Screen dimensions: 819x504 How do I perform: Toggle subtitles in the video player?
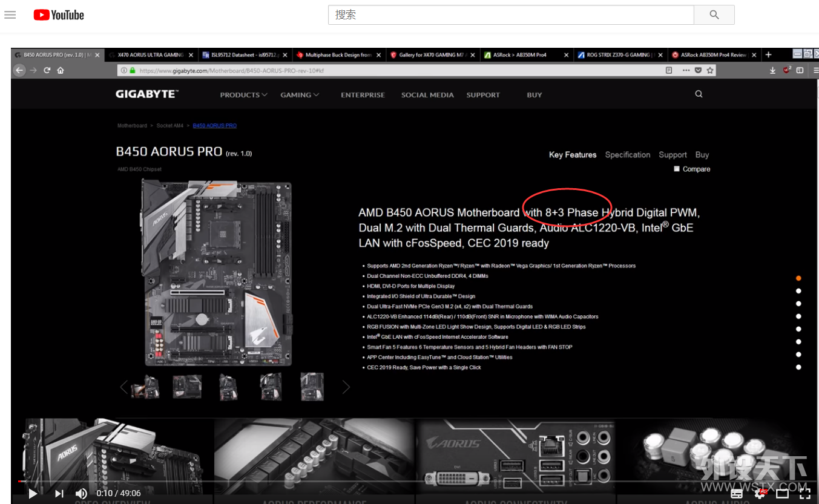tap(737, 494)
